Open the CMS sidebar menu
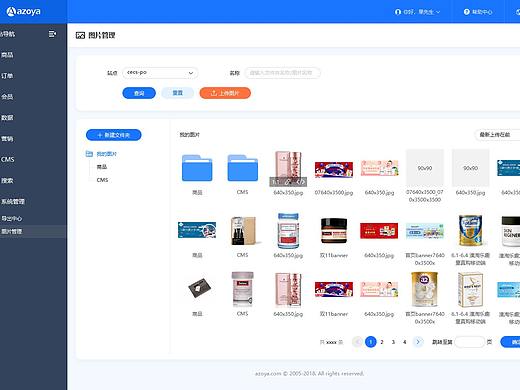The width and height of the screenshot is (520, 390). pos(8,159)
